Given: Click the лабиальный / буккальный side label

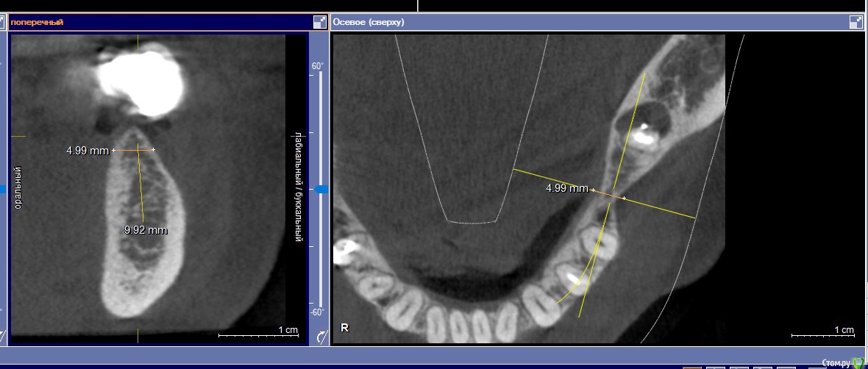Looking at the screenshot, I should point(298,187).
